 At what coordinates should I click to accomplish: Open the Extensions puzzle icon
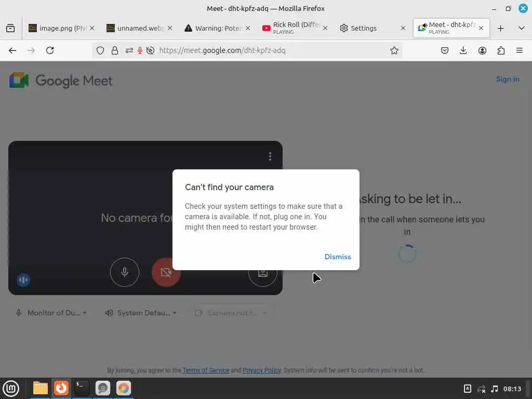(501, 50)
